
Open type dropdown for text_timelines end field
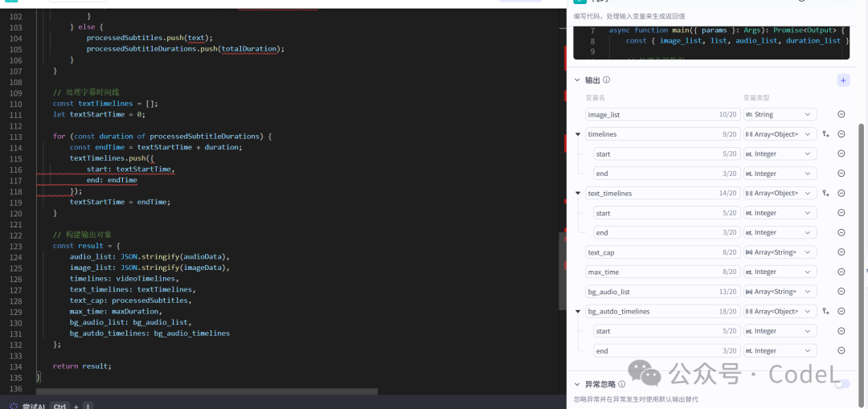[780, 232]
